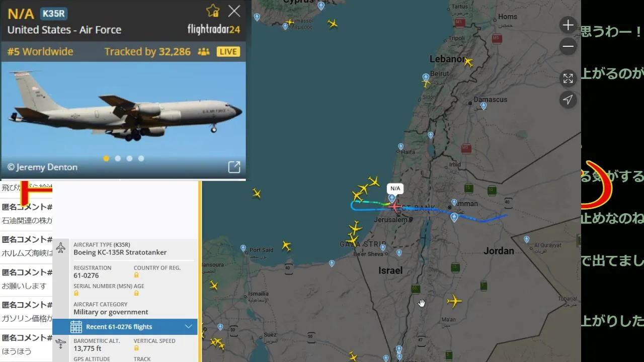644x362 pixels.
Task: Click the locked Country of Reg. padlock
Action: coord(136,275)
